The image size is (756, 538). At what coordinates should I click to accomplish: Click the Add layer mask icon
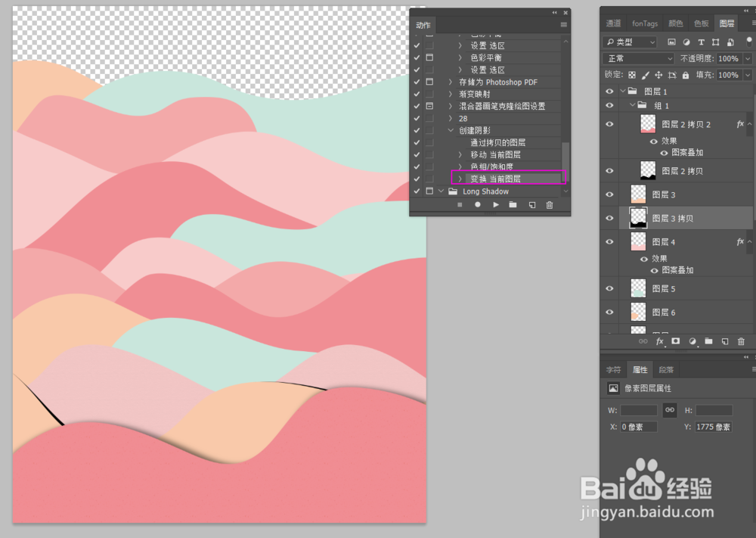675,341
